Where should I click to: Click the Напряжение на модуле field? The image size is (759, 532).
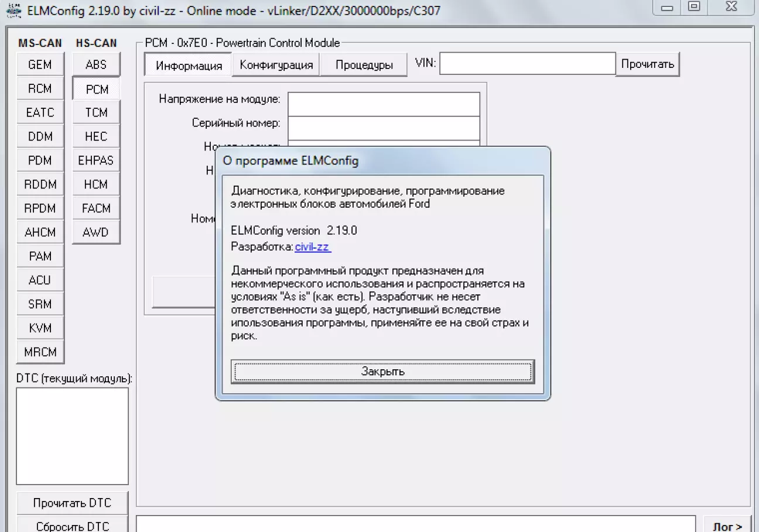pyautogui.click(x=384, y=104)
